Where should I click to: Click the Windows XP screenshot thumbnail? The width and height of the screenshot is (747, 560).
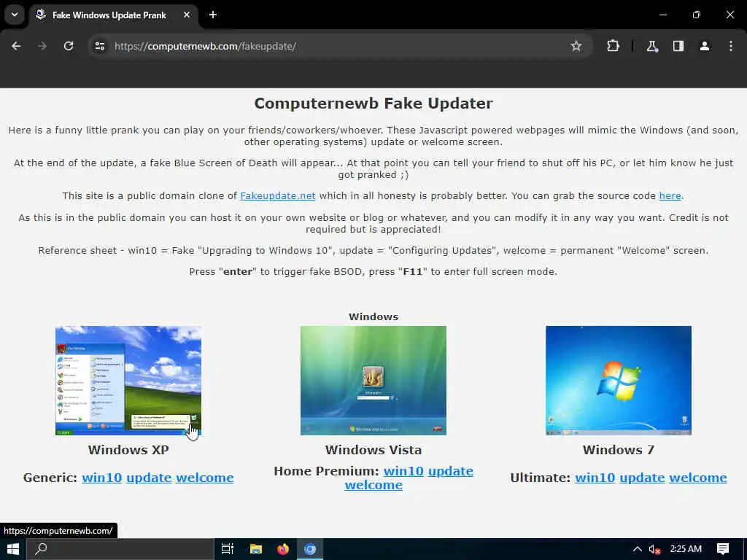point(128,381)
